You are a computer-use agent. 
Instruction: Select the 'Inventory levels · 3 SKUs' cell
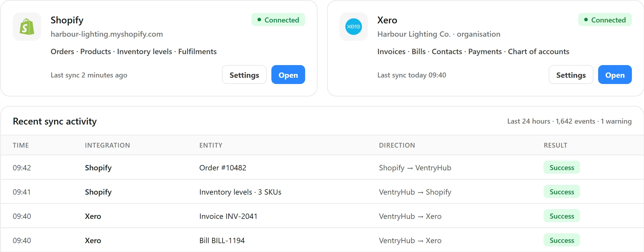pos(240,192)
